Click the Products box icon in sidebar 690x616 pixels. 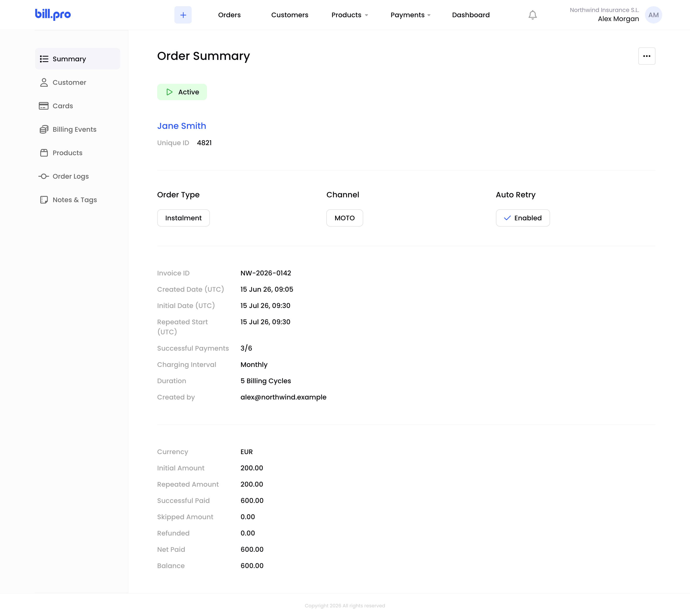pyautogui.click(x=44, y=153)
